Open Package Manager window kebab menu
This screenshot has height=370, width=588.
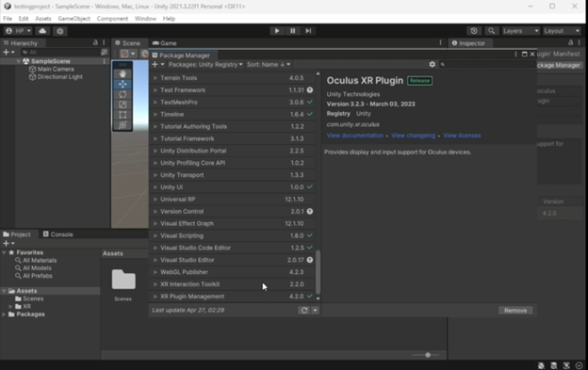(516, 55)
